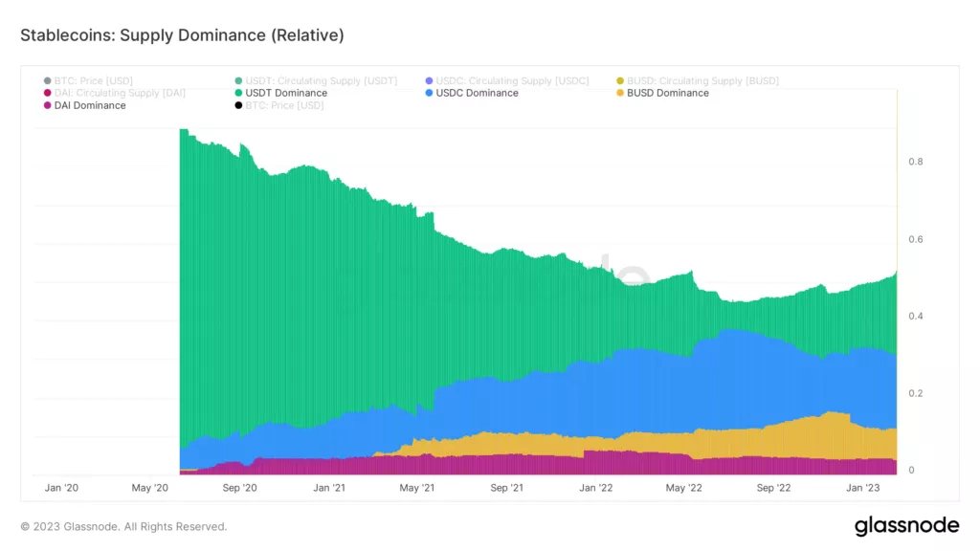Toggle USDC: Circulating Supply [USDC] legend entry
The height and width of the screenshot is (551, 980).
[x=507, y=80]
